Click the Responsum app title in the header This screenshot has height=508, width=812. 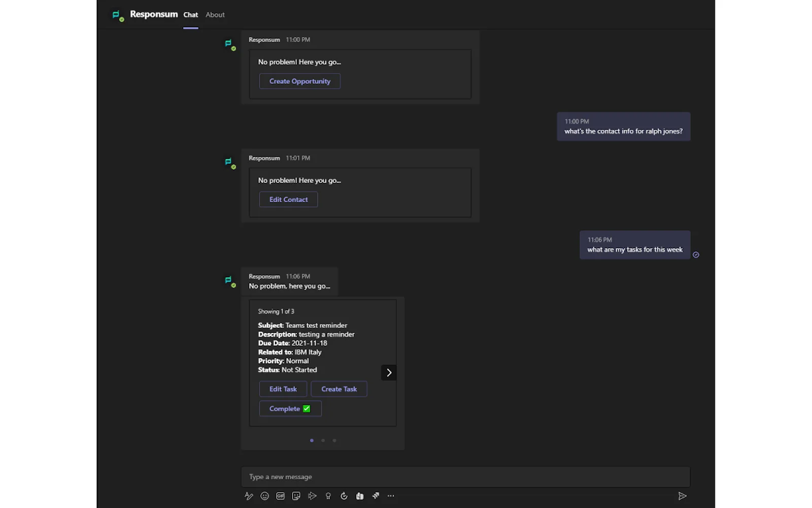pos(154,14)
